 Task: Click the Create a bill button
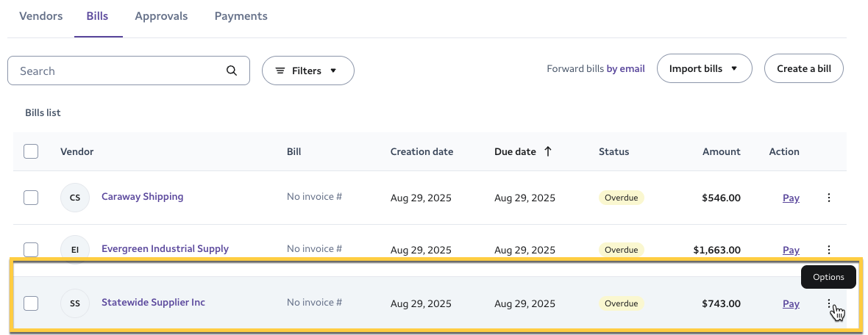803,69
